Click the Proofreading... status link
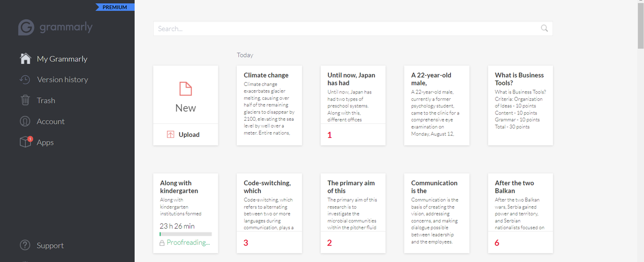Image resolution: width=644 pixels, height=262 pixels. click(188, 243)
